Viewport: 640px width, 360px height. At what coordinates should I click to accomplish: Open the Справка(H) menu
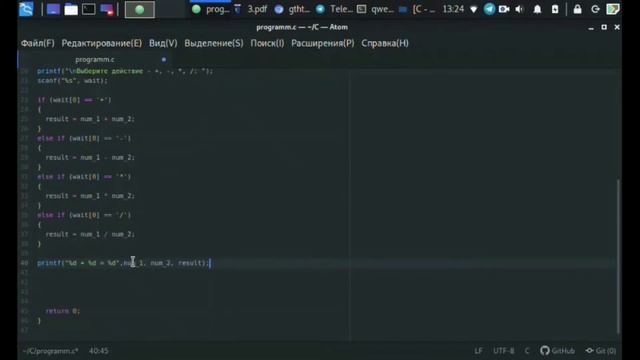point(384,43)
